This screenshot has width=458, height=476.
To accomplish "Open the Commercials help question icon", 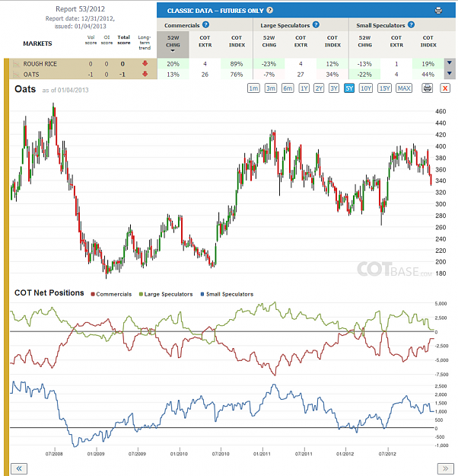I will [x=205, y=25].
